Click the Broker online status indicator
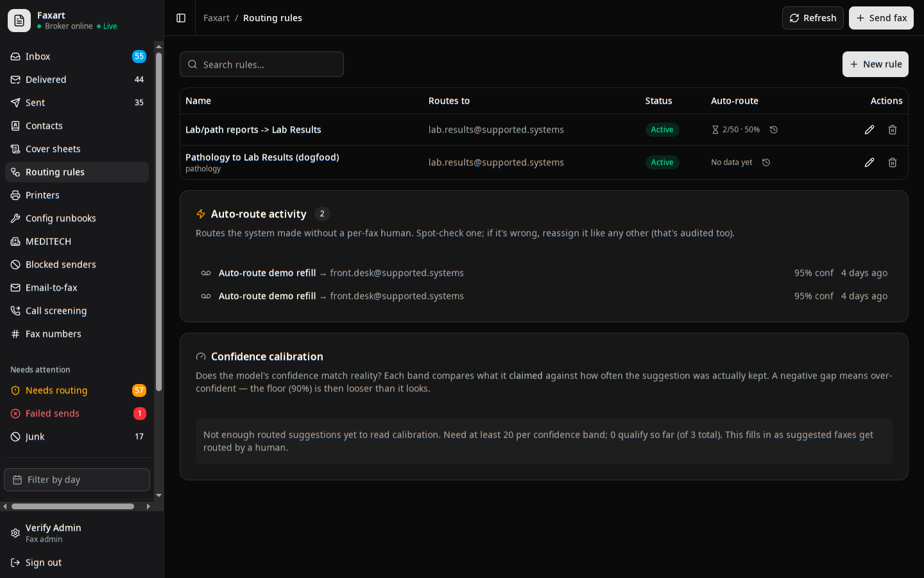Image resolution: width=924 pixels, height=578 pixels. [x=65, y=26]
